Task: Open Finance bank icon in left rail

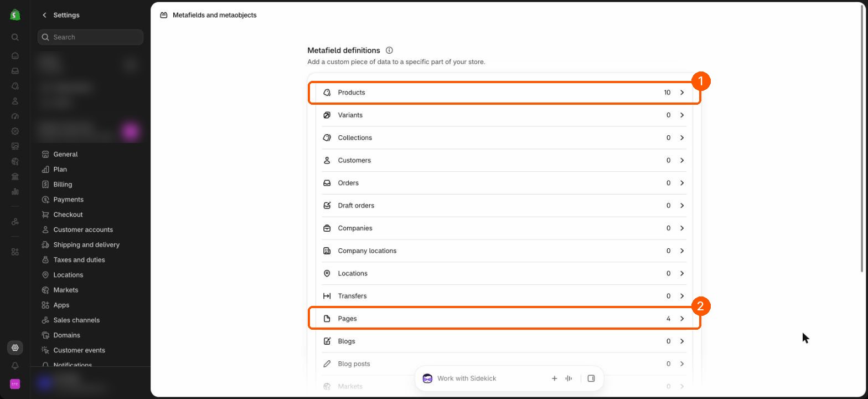Action: point(15,177)
